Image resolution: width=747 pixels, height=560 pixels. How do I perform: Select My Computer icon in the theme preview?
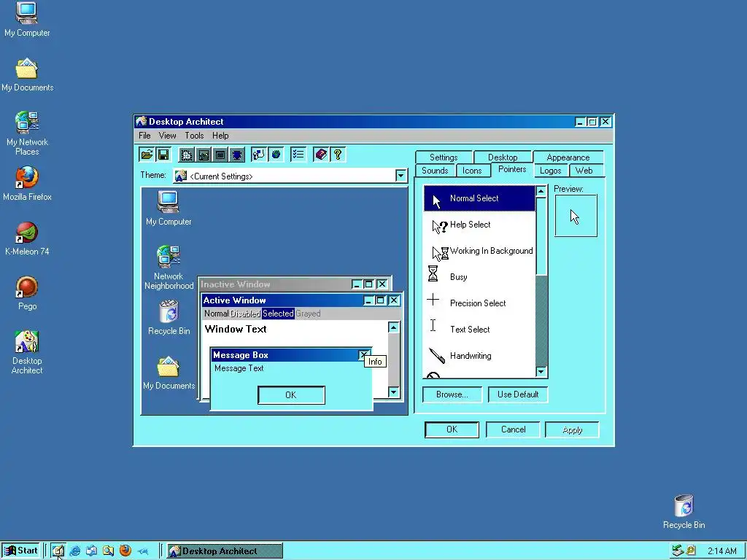(x=169, y=208)
